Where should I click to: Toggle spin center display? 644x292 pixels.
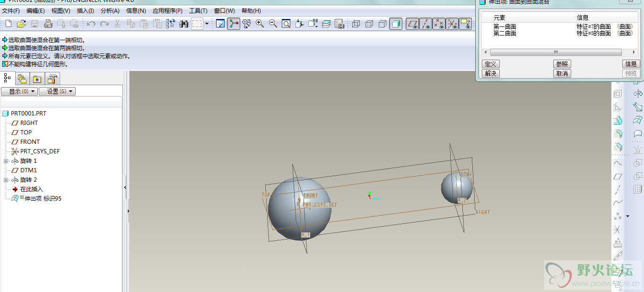click(x=233, y=24)
